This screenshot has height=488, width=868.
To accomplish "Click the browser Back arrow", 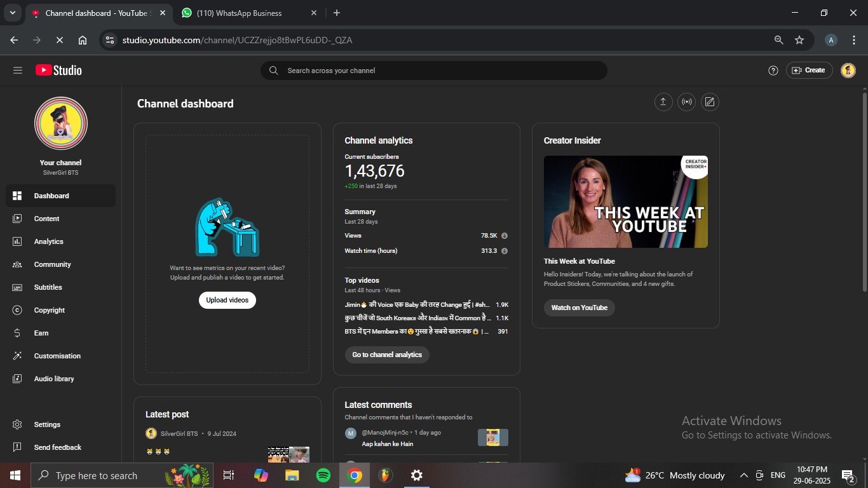I will pyautogui.click(x=14, y=40).
